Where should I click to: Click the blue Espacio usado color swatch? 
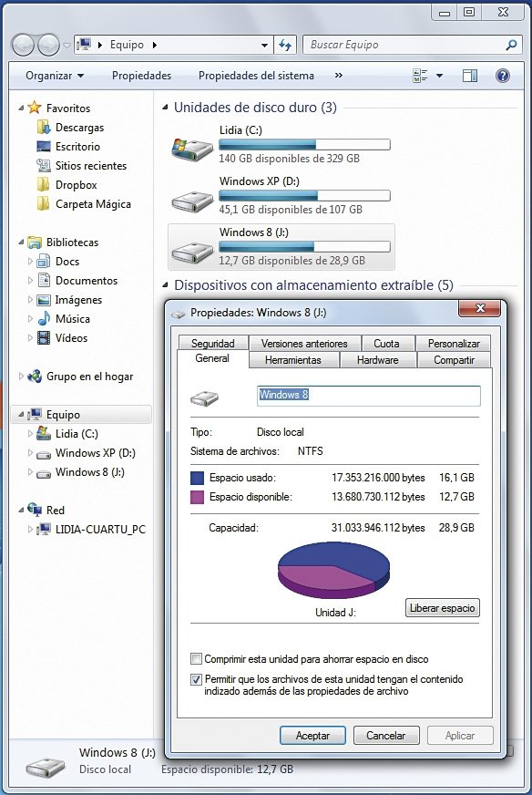tap(197, 478)
